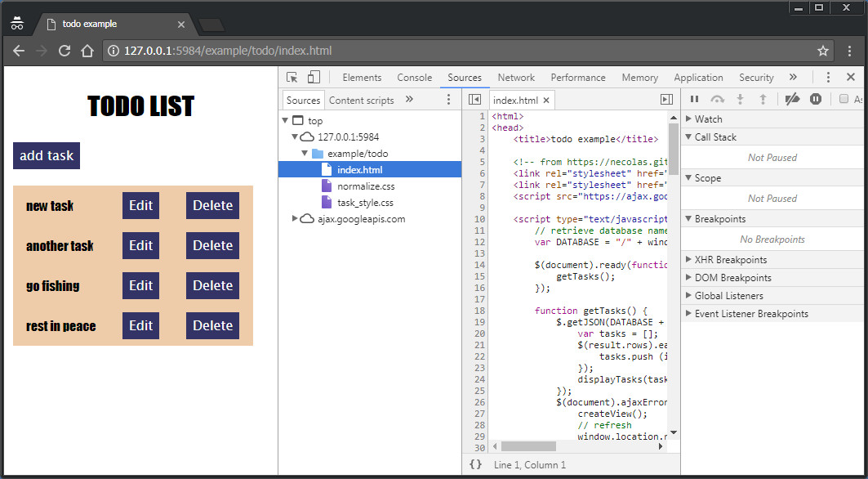The image size is (868, 479).
Task: Switch to the Network tab
Action: click(516, 78)
